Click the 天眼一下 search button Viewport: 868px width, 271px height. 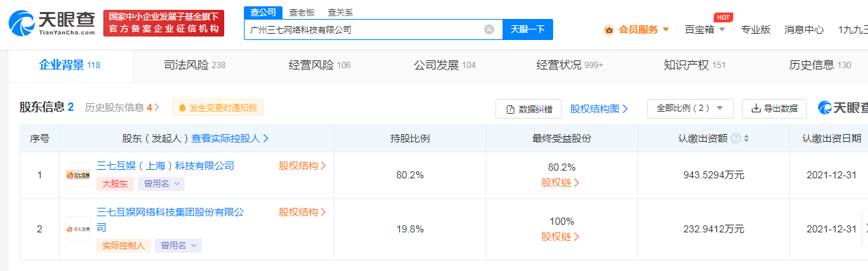click(528, 29)
